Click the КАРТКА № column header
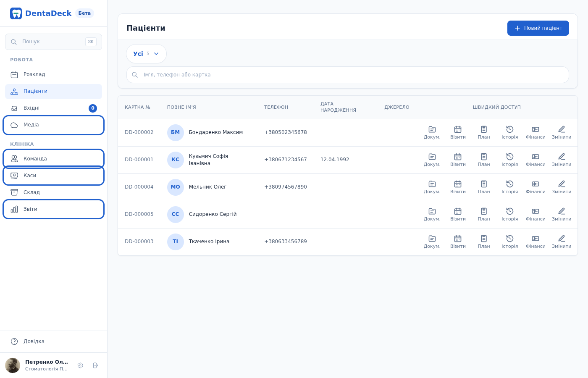The width and height of the screenshot is (588, 378). click(137, 108)
